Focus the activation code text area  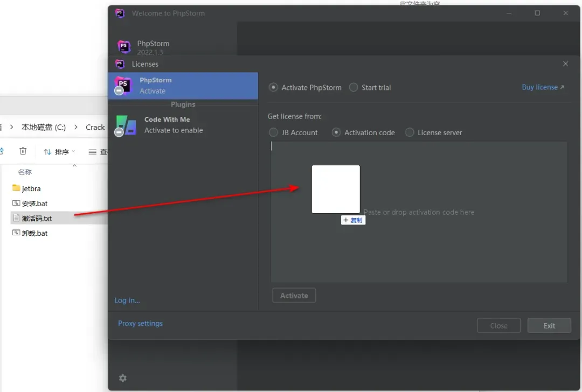[419, 212]
